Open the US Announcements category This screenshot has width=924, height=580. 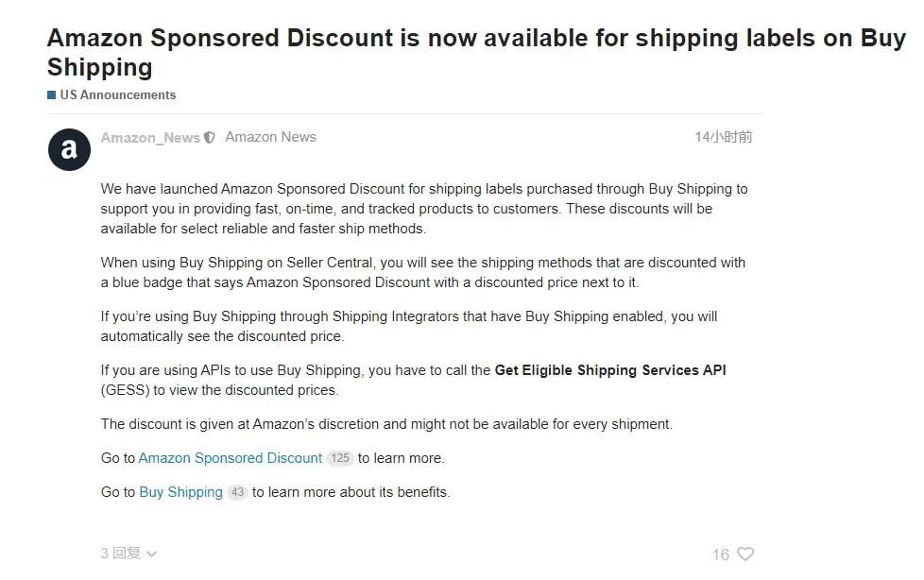(x=117, y=95)
